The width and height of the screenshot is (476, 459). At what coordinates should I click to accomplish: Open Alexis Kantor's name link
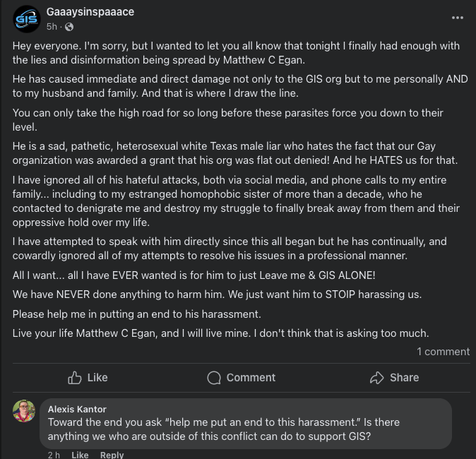point(76,408)
